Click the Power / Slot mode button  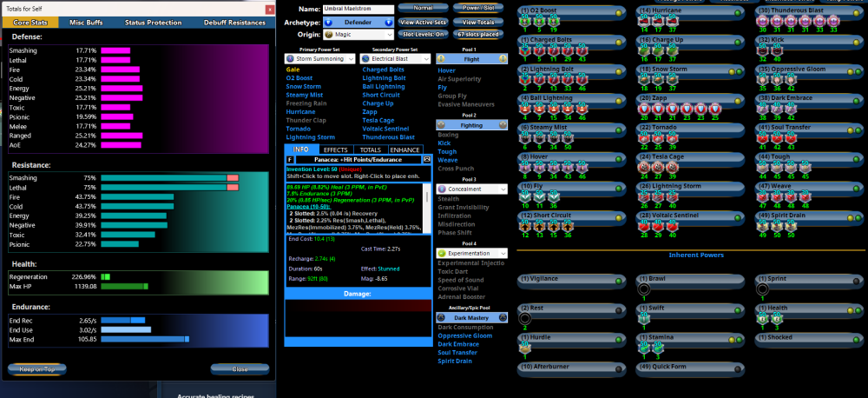click(x=477, y=9)
